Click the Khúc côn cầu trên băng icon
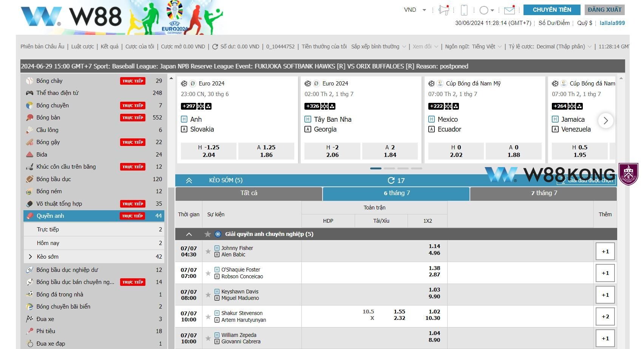This screenshot has width=644, height=349. pyautogui.click(x=29, y=167)
